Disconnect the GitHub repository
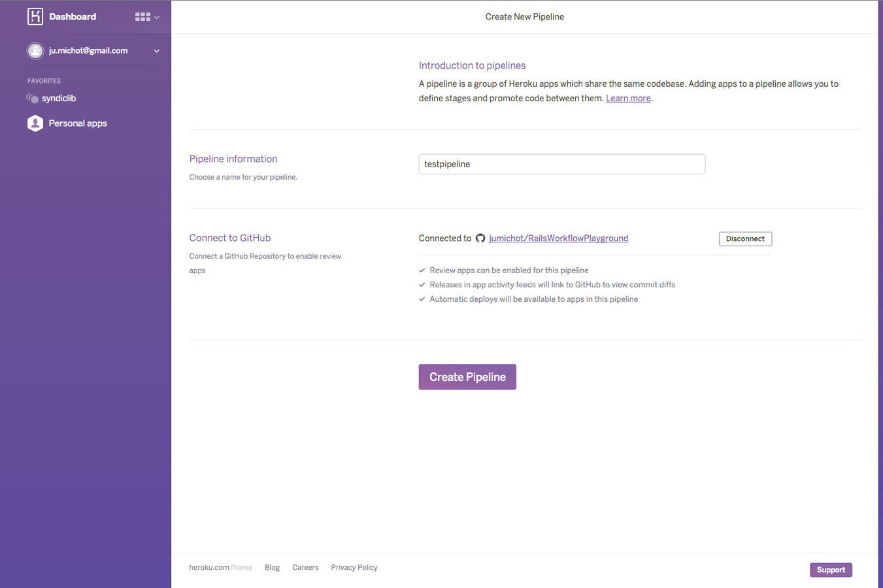This screenshot has width=883, height=588. coord(745,239)
